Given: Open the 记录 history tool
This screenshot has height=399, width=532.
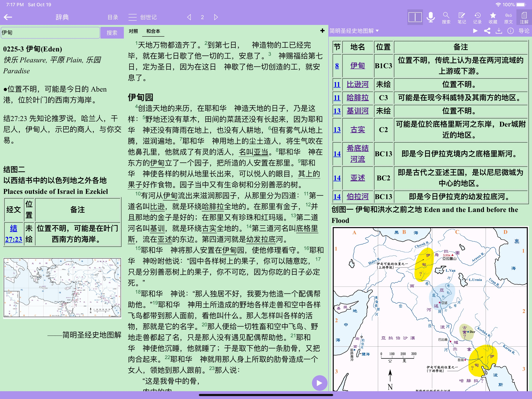Looking at the screenshot, I should pos(477,18).
